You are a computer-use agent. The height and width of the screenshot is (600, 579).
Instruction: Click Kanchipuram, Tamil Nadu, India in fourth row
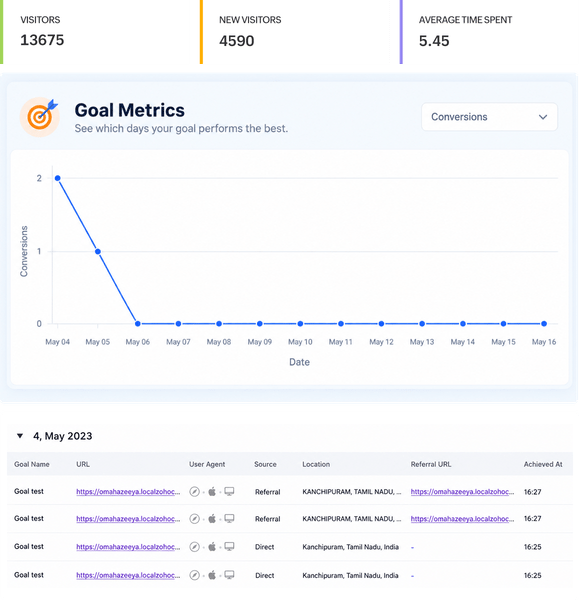(351, 575)
